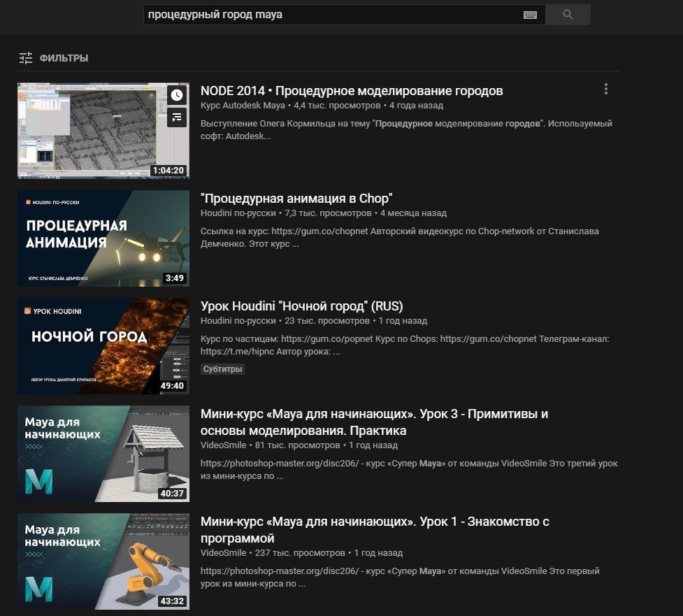Click description mentioning 'Это первый урок'
This screenshot has height=616, width=683.
400,578
